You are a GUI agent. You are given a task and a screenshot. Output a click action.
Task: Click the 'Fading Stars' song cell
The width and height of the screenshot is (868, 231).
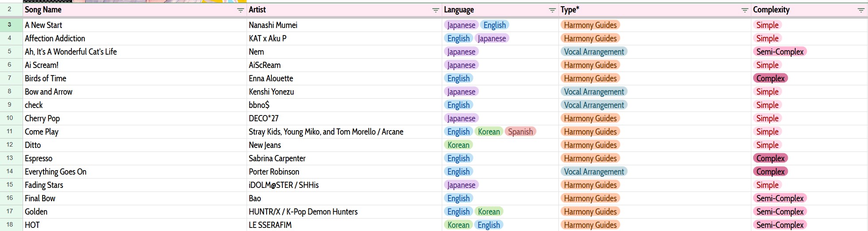(135, 185)
